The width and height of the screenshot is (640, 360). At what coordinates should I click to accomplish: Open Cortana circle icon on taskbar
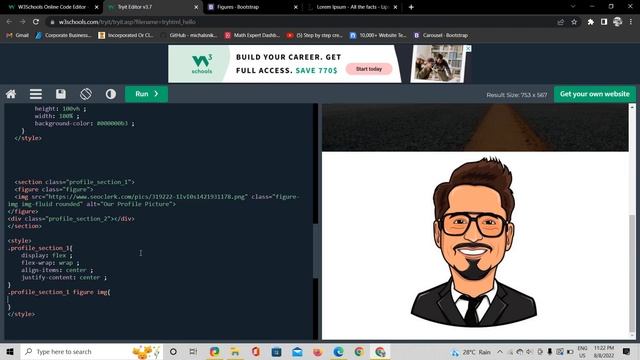click(x=173, y=351)
